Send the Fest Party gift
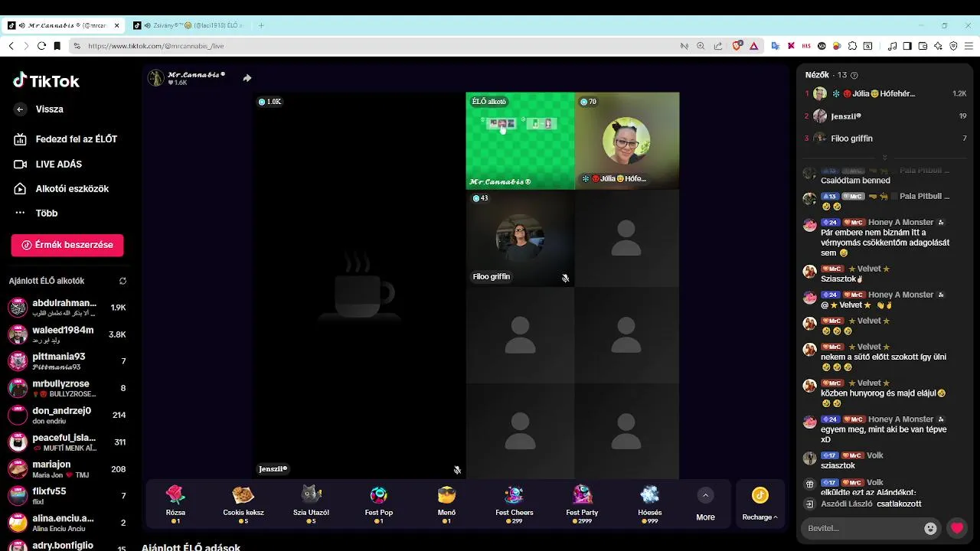 point(582,504)
